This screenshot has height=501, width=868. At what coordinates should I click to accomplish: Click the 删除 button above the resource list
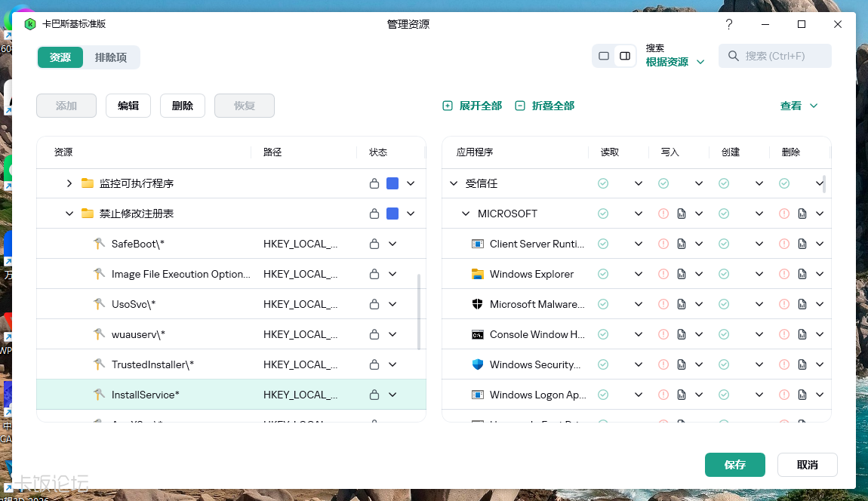point(183,106)
